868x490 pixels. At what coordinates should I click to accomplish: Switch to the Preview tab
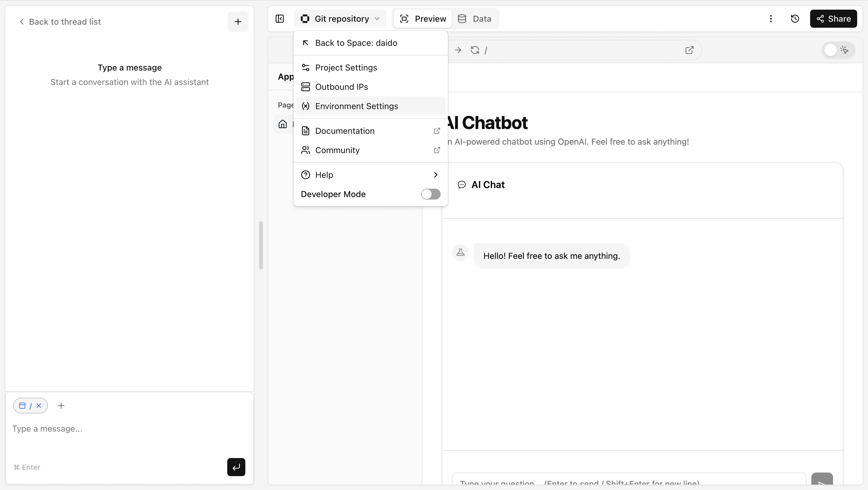[423, 19]
